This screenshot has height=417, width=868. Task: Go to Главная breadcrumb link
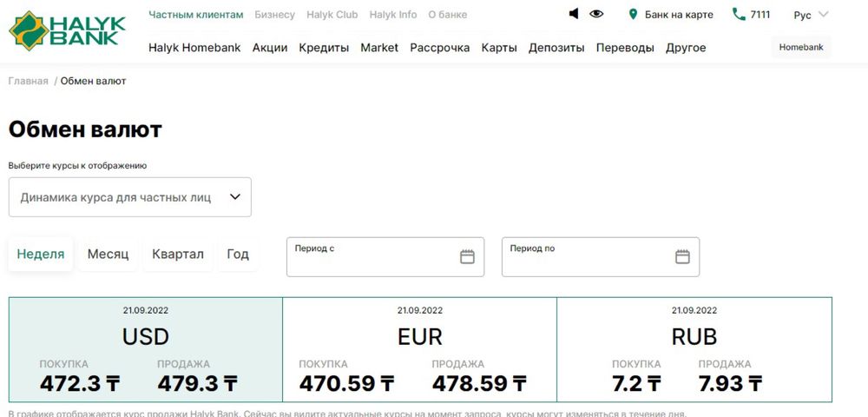[29, 81]
